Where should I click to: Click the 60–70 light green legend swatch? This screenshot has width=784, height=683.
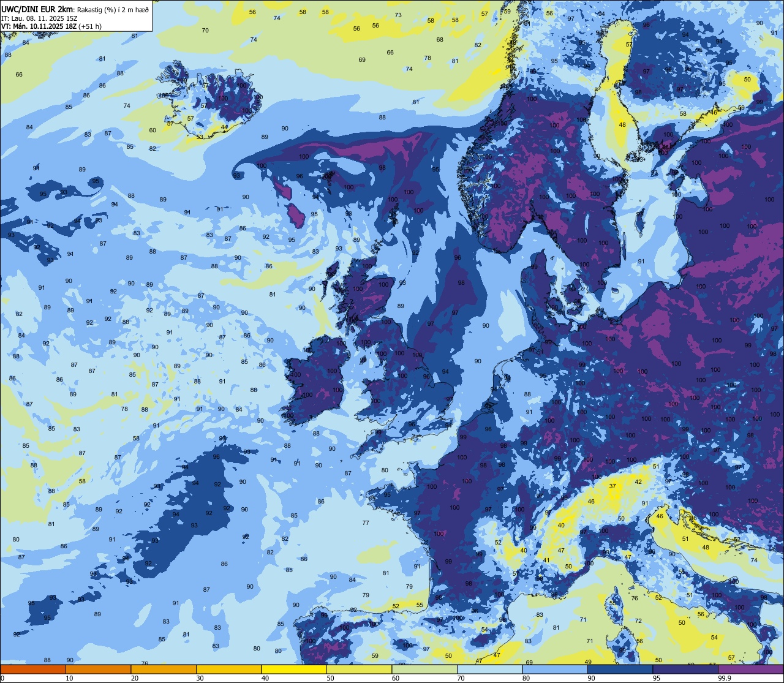[x=424, y=669]
